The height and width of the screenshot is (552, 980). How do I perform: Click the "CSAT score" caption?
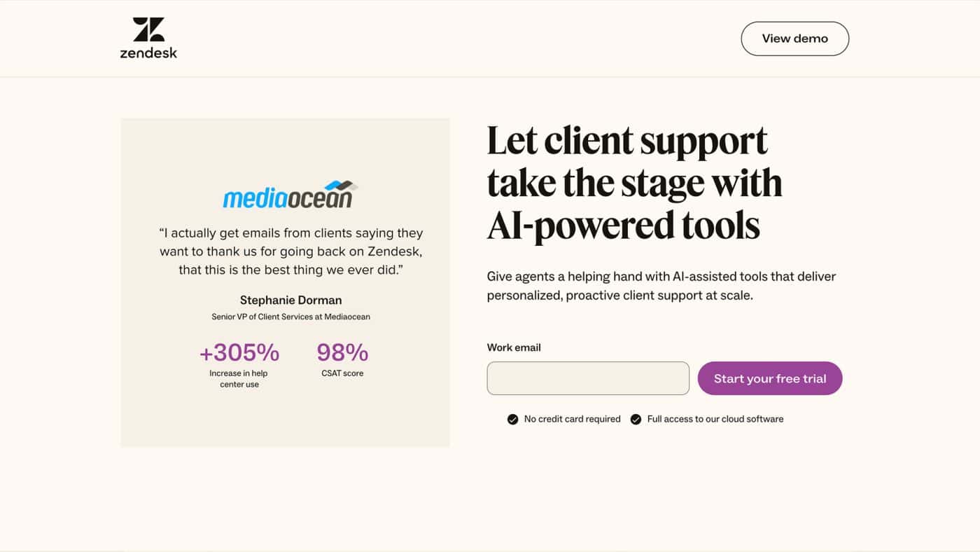[x=342, y=373]
